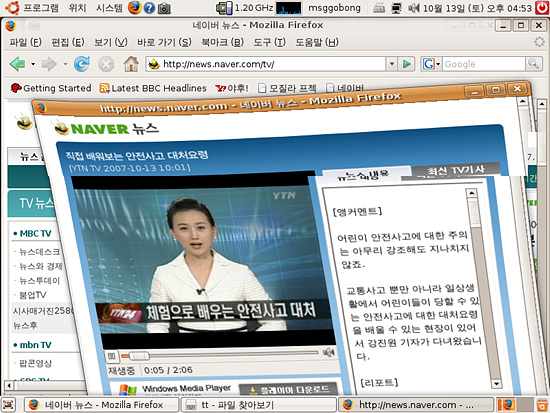Open 뉴스데스크 in back window sidebar
This screenshot has height=413, width=550.
pos(39,252)
